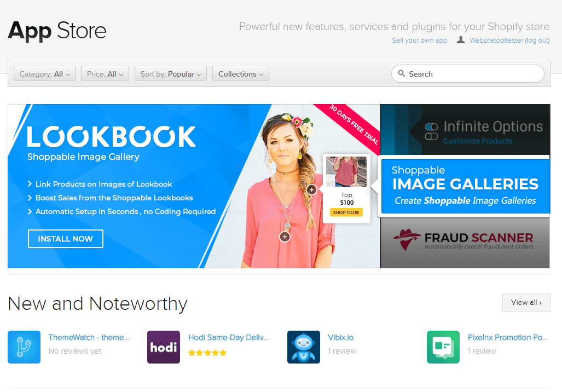The width and height of the screenshot is (562, 392).
Task: Open the Collections dropdown
Action: pos(240,73)
